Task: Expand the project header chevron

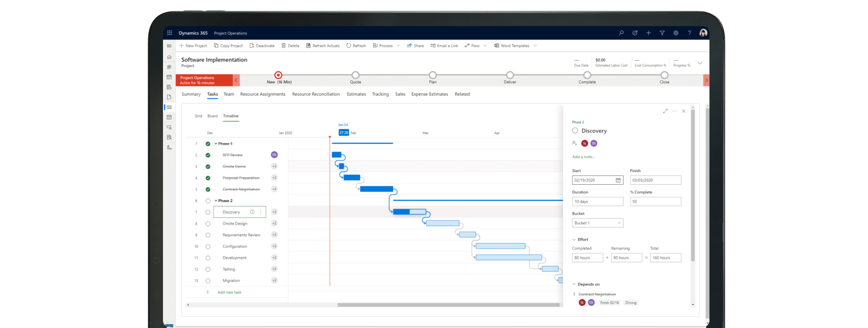Action: [700, 63]
